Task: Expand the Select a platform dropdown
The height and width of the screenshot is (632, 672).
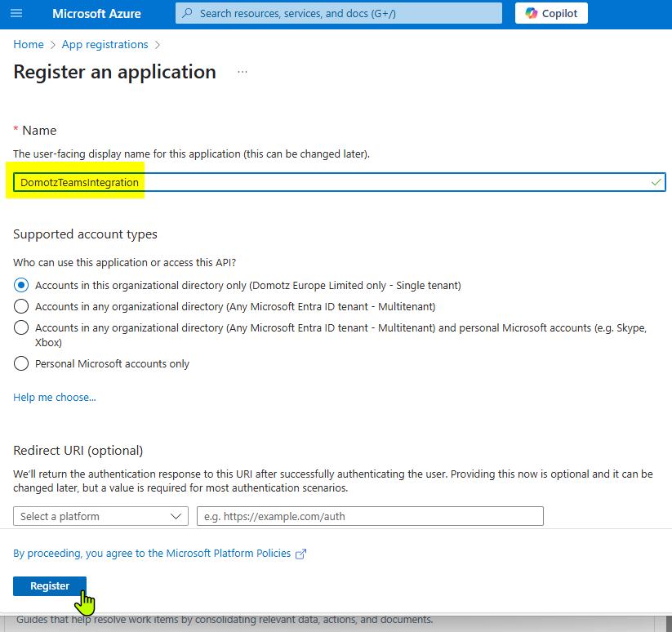Action: pos(100,516)
